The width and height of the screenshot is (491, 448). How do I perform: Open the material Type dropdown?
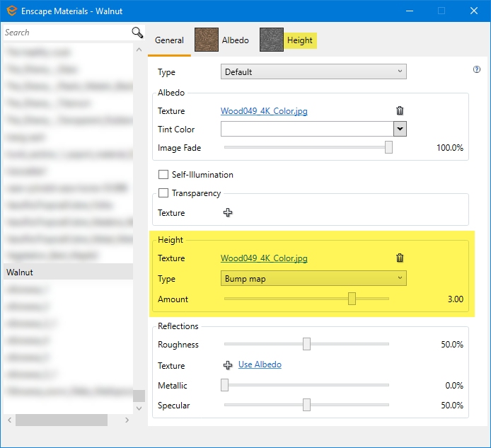[x=313, y=71]
